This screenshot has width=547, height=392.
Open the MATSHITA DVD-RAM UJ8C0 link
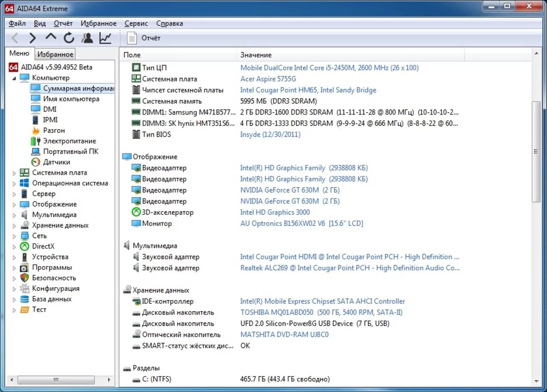[x=284, y=334]
